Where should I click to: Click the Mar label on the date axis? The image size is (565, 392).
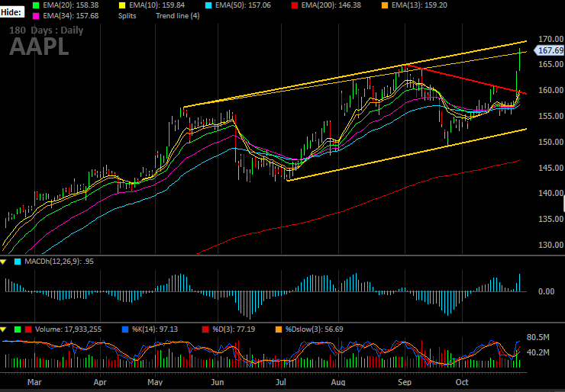34,382
